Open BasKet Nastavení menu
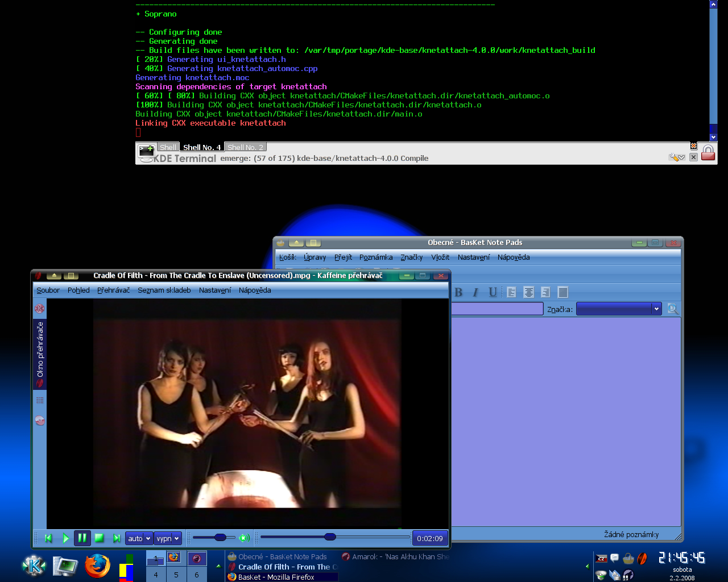 coord(474,257)
